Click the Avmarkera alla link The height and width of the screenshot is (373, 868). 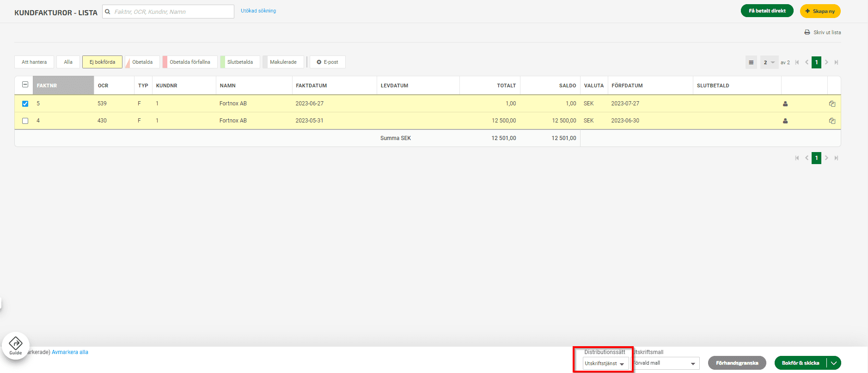[x=70, y=352]
